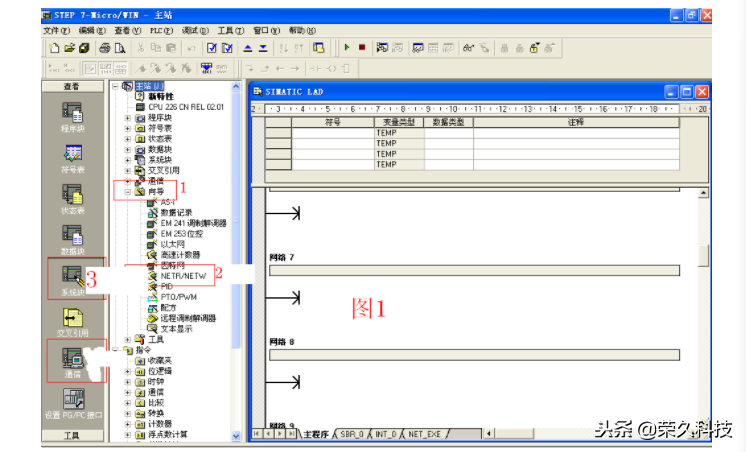Click the 工具 button below navigation bar
Screen dimensions: 746x452
[x=72, y=435]
